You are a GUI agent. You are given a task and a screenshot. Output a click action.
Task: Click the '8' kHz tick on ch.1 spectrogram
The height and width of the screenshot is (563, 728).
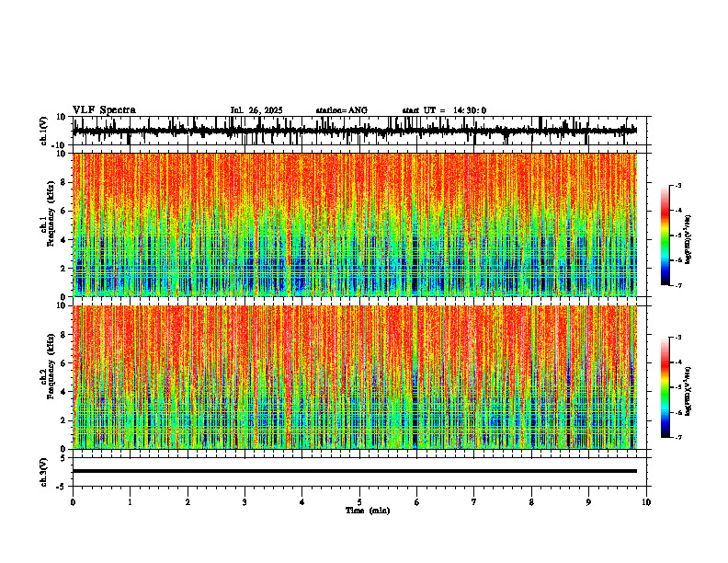click(x=63, y=182)
